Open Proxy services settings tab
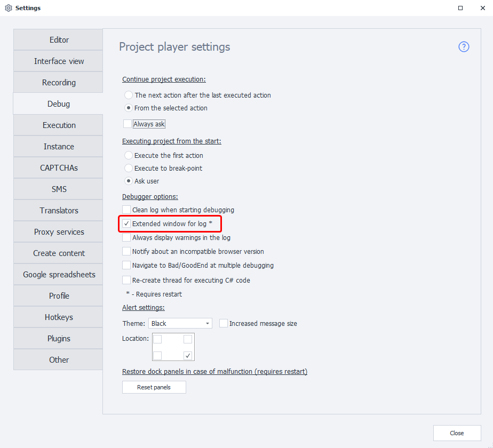 pos(59,232)
